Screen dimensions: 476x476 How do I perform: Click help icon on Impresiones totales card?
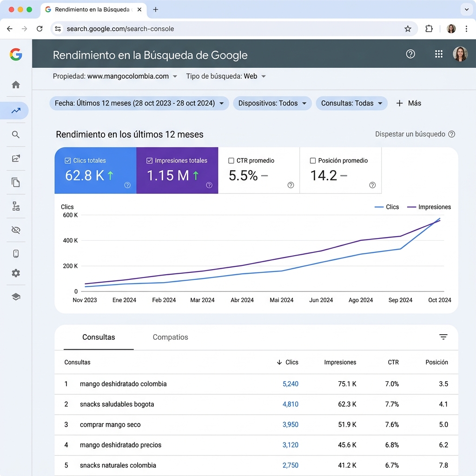[x=209, y=185]
